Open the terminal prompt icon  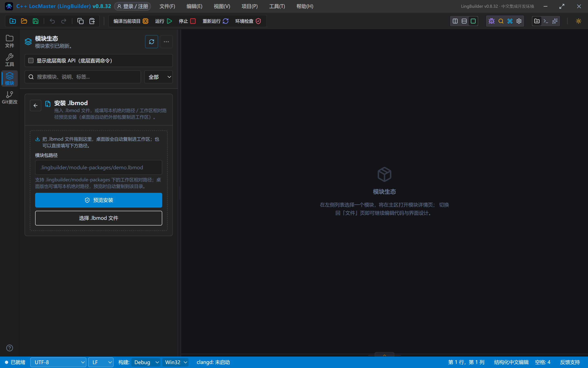click(546, 21)
